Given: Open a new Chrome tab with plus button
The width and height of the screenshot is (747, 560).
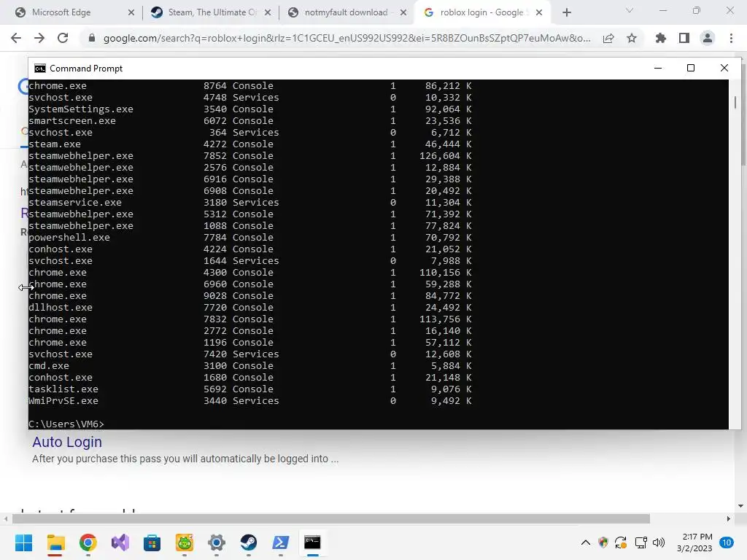Looking at the screenshot, I should pos(566,12).
